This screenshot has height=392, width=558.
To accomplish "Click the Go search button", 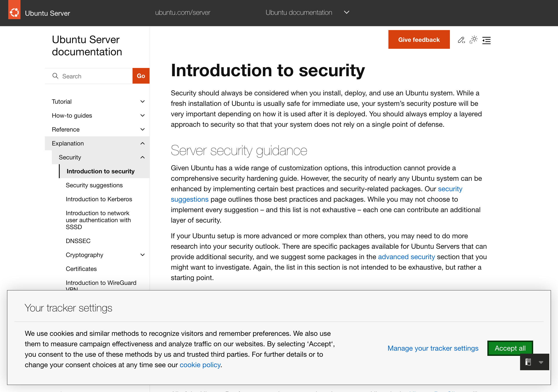I will pyautogui.click(x=141, y=76).
